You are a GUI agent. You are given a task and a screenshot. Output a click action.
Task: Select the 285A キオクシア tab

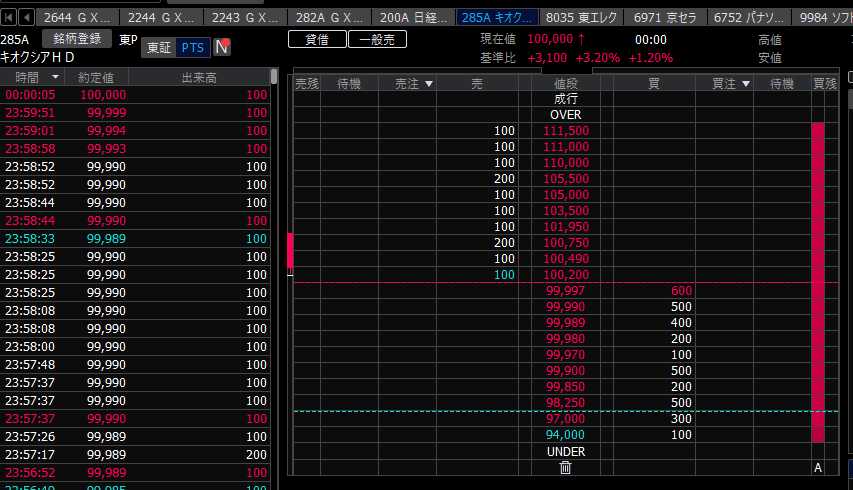[x=497, y=17]
